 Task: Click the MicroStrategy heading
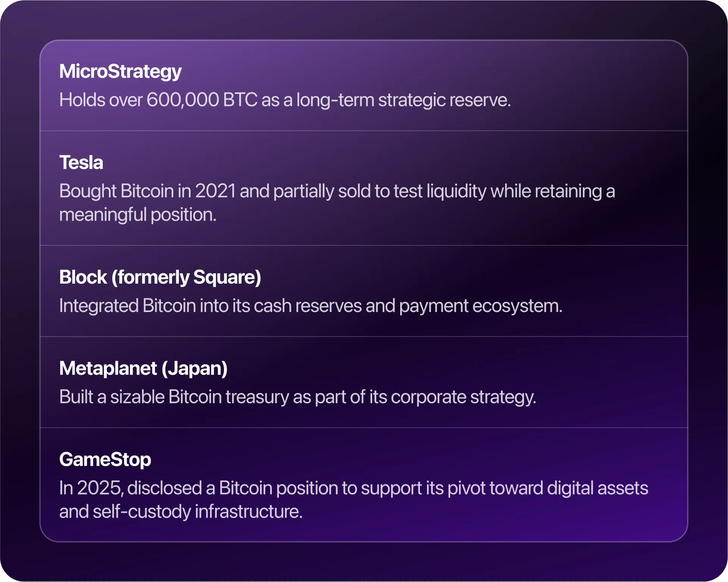[x=121, y=72]
